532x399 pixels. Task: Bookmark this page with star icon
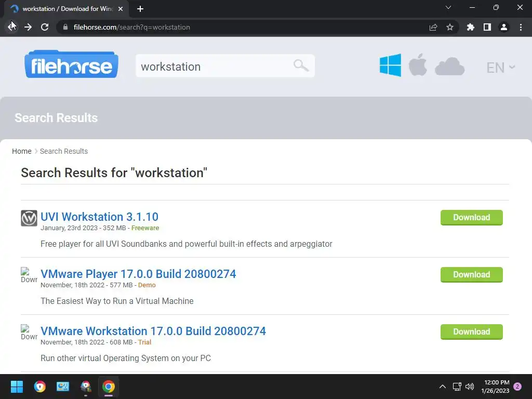click(x=450, y=27)
